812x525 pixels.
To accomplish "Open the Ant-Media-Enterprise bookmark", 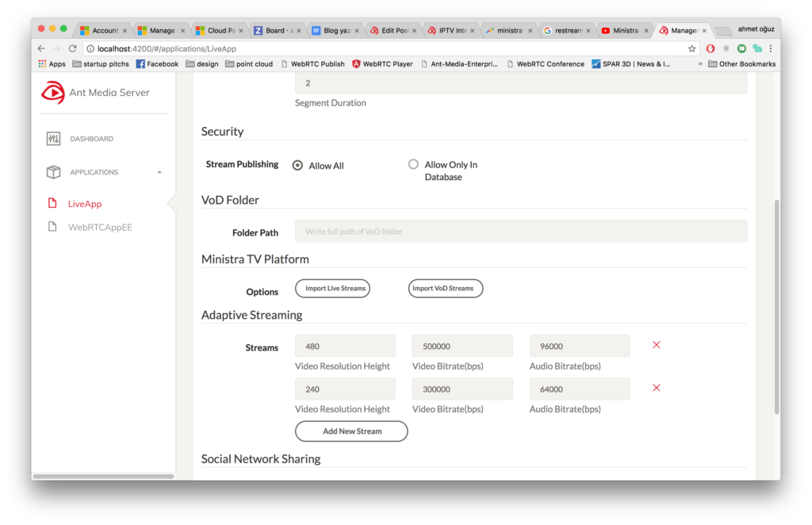I will click(459, 63).
